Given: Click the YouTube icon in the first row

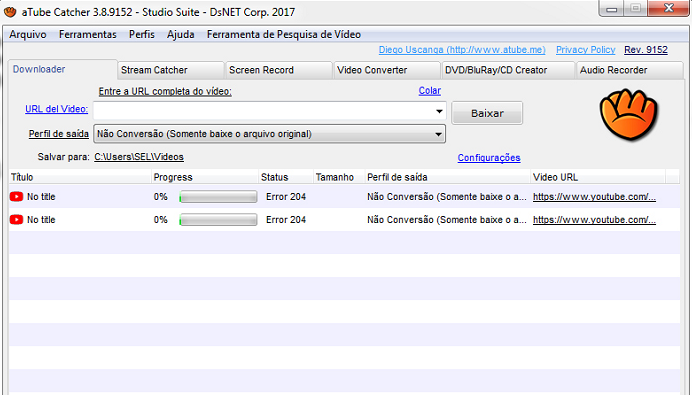Looking at the screenshot, I should [x=16, y=197].
